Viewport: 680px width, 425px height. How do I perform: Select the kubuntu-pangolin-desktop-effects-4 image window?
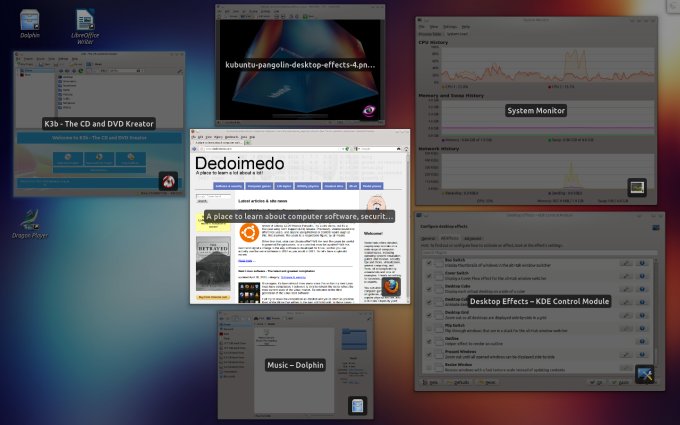(x=300, y=65)
